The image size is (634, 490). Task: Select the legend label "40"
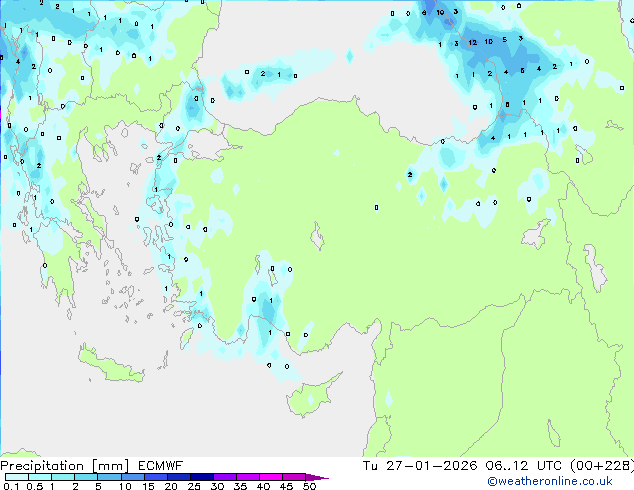pyautogui.click(x=264, y=486)
